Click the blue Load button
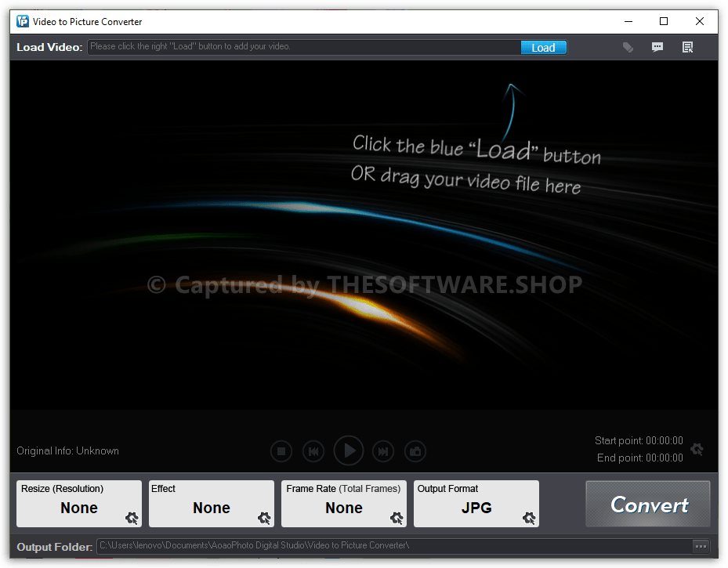The width and height of the screenshot is (728, 568). pos(543,47)
